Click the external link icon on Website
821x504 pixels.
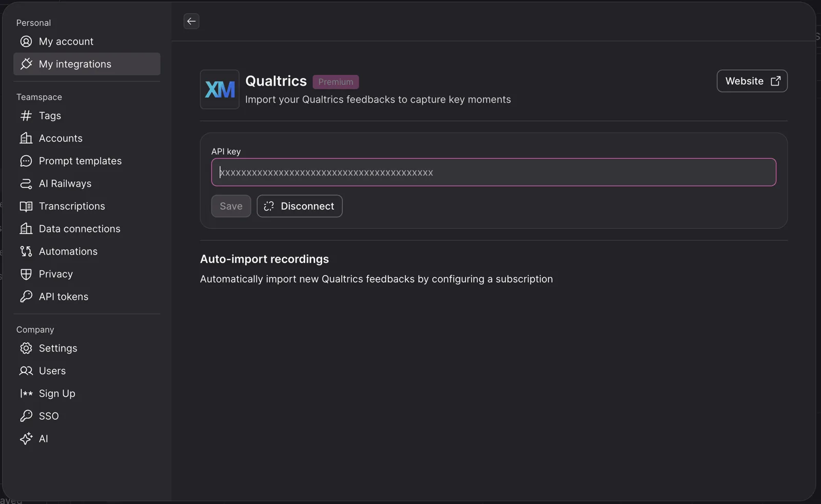[x=776, y=81]
